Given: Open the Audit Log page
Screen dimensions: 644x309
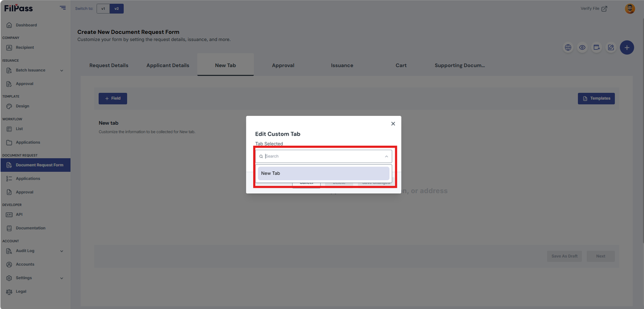Looking at the screenshot, I should 25,251.
